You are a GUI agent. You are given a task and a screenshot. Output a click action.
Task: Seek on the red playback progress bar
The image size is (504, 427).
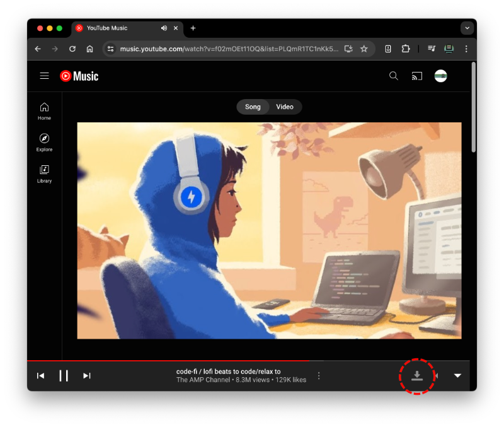(x=248, y=361)
